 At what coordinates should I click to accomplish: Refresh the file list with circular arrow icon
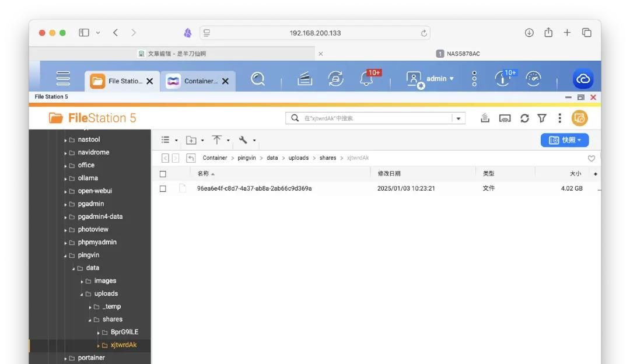point(524,117)
